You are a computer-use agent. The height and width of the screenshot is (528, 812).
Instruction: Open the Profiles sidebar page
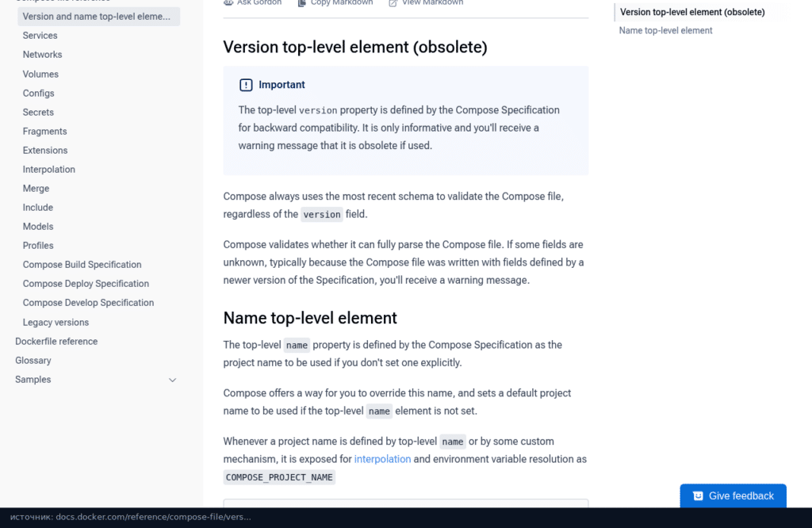pos(38,246)
